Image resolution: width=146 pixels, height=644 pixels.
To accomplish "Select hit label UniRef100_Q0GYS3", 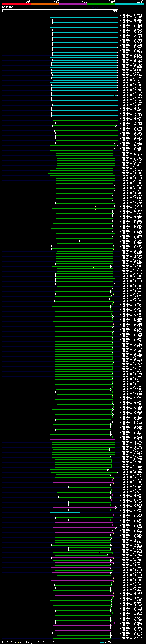I will [131, 42].
